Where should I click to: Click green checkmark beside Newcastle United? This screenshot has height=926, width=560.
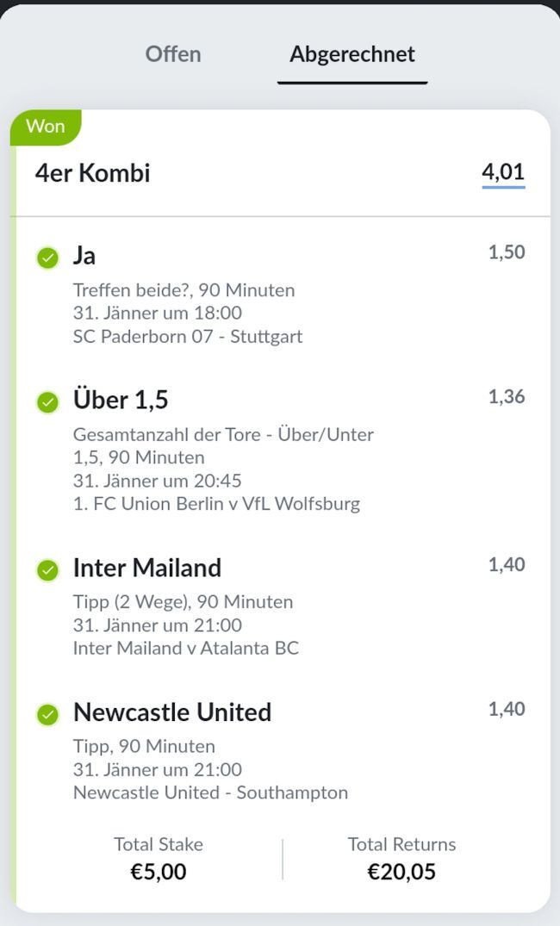tap(47, 714)
